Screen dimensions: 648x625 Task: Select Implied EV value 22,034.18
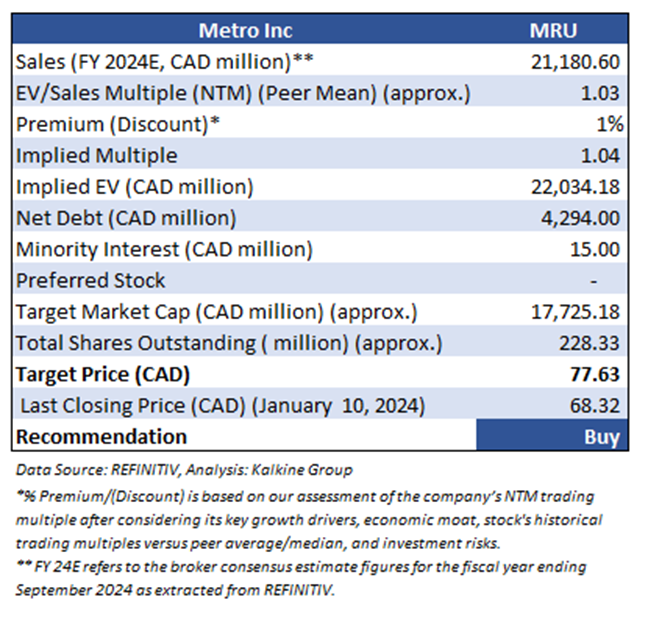click(x=575, y=187)
